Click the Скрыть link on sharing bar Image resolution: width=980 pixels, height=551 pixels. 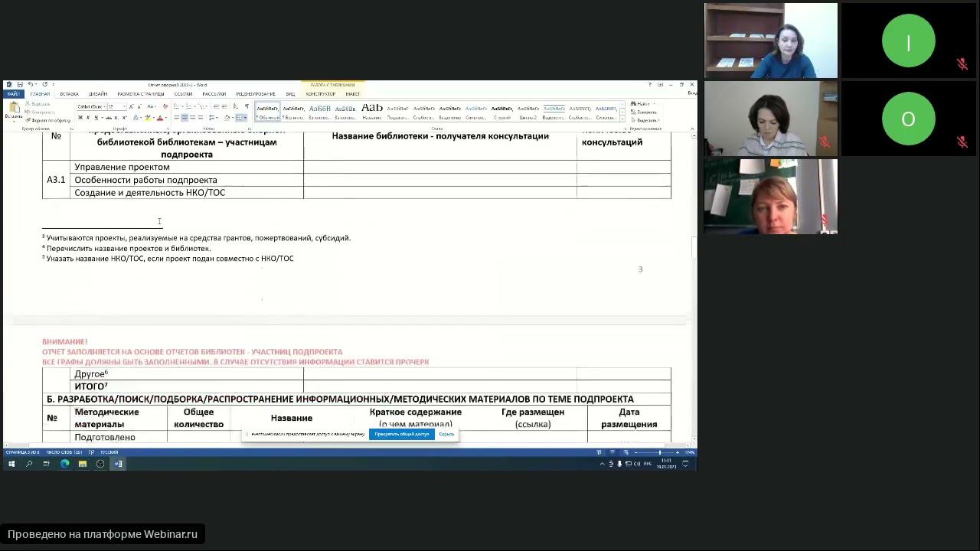click(x=446, y=434)
